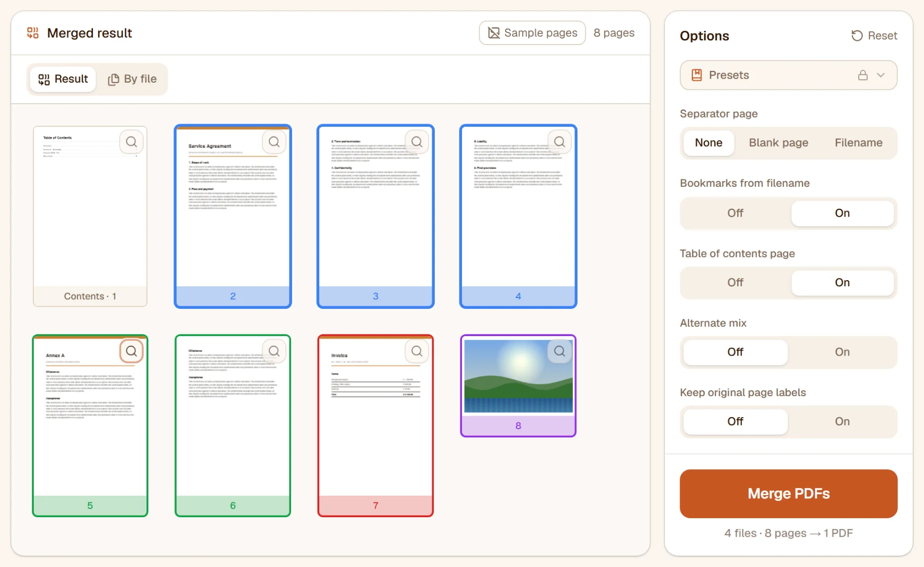The image size is (924, 567).
Task: Switch to the By file tab
Action: [132, 79]
